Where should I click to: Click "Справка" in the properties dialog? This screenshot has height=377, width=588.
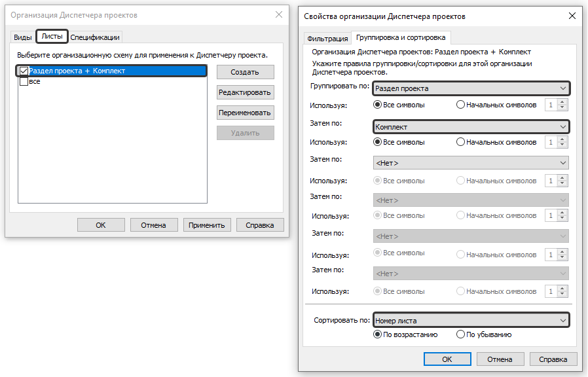[553, 359]
